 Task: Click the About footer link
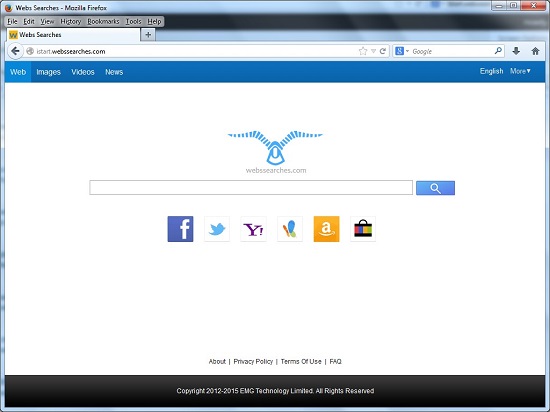tap(217, 362)
